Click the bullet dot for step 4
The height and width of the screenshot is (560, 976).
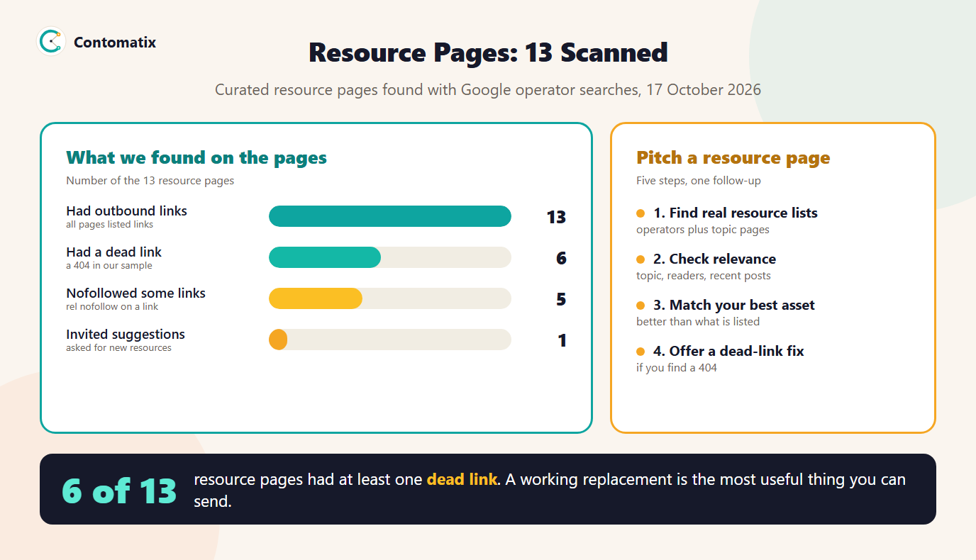(640, 352)
